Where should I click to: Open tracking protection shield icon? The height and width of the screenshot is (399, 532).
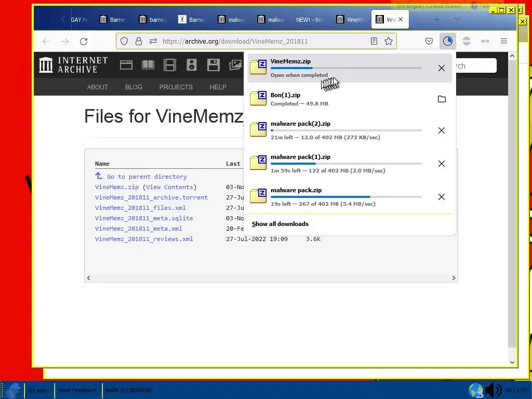[124, 41]
